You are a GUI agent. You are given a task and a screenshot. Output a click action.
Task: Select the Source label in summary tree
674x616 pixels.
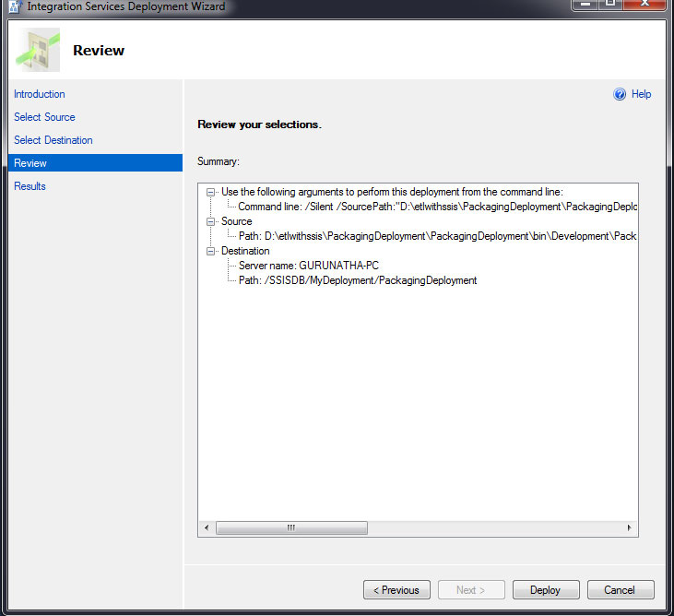[x=236, y=221]
